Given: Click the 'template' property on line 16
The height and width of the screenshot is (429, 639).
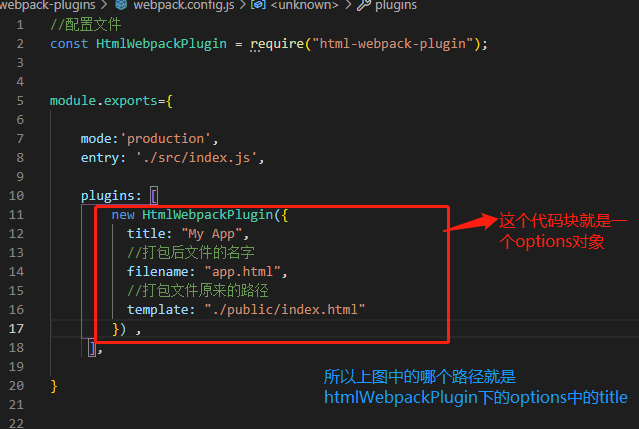Looking at the screenshot, I should pos(157,310).
